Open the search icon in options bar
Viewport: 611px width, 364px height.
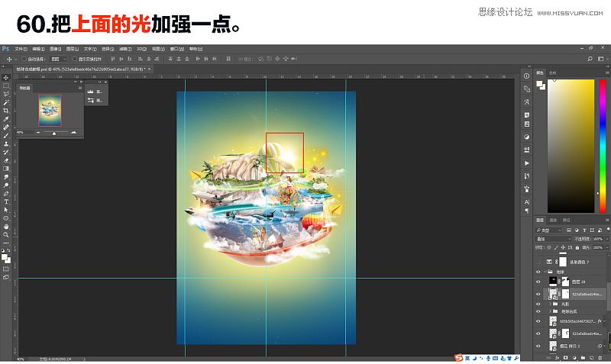(x=590, y=59)
